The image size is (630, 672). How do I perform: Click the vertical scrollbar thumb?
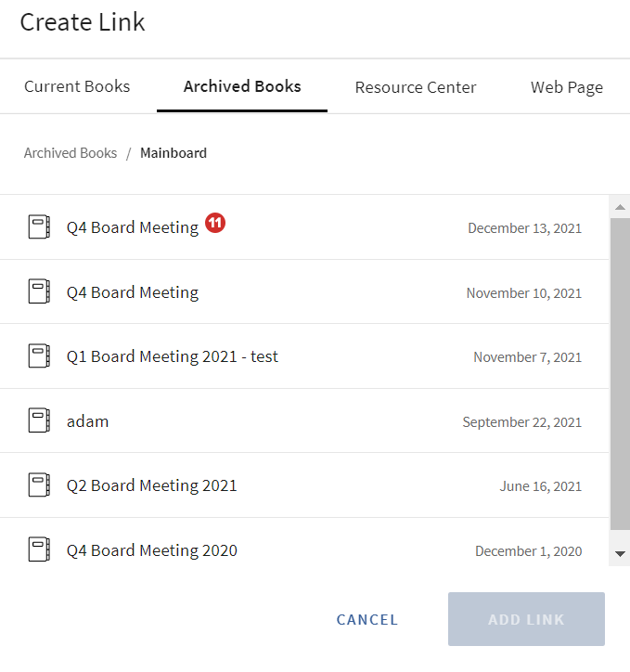click(620, 371)
